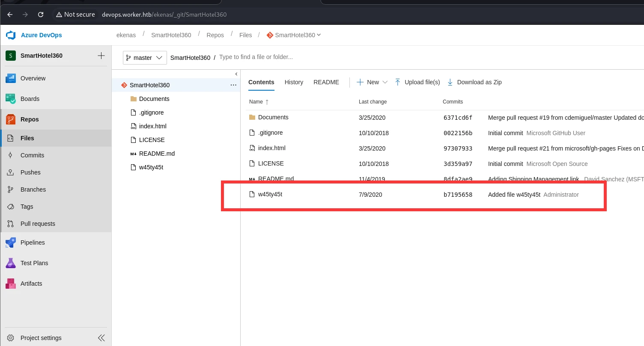
Task: Open the SmartHotel360 repository picker in breadcrumb
Action: (294, 35)
